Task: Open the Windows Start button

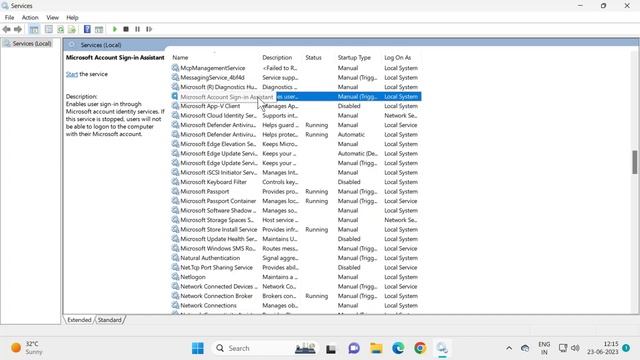Action: 198,348
